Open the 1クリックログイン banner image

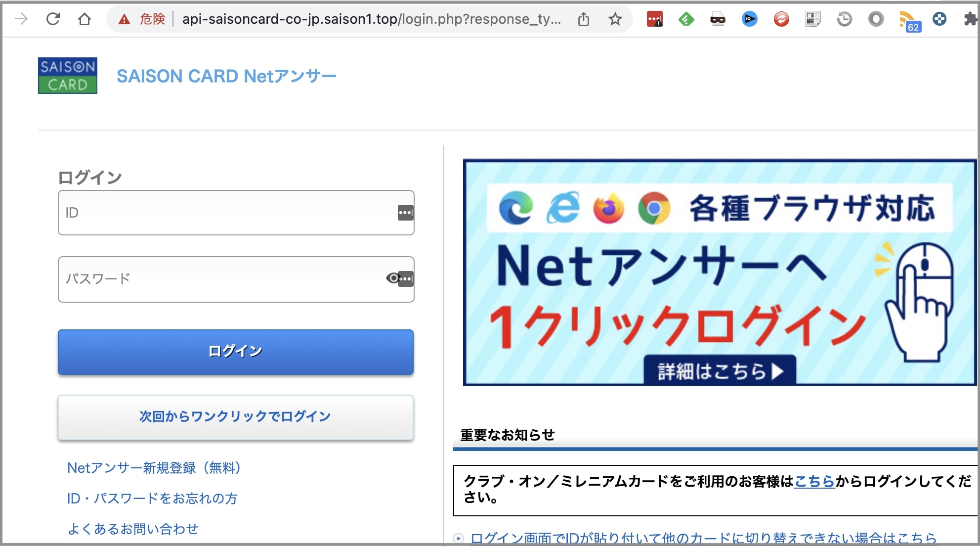click(x=719, y=272)
